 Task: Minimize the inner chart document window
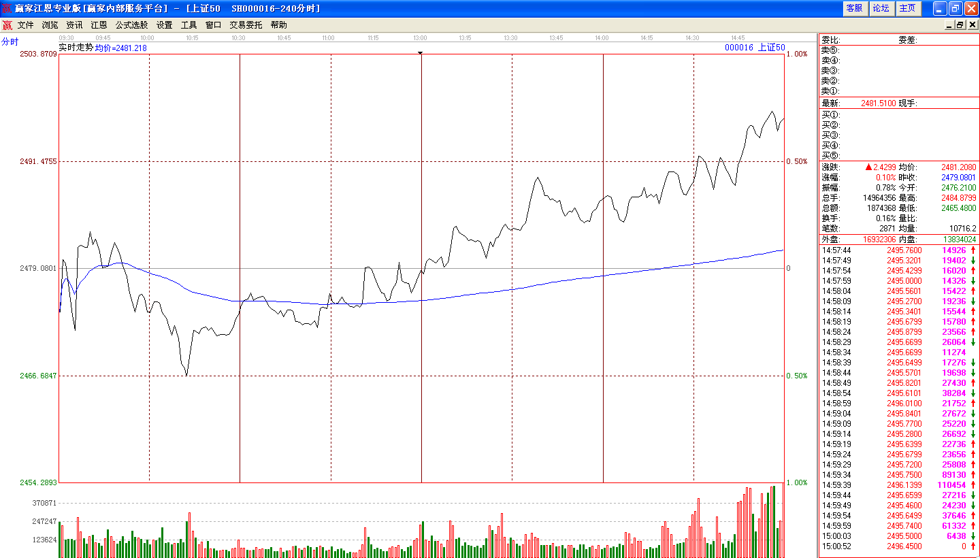[949, 25]
